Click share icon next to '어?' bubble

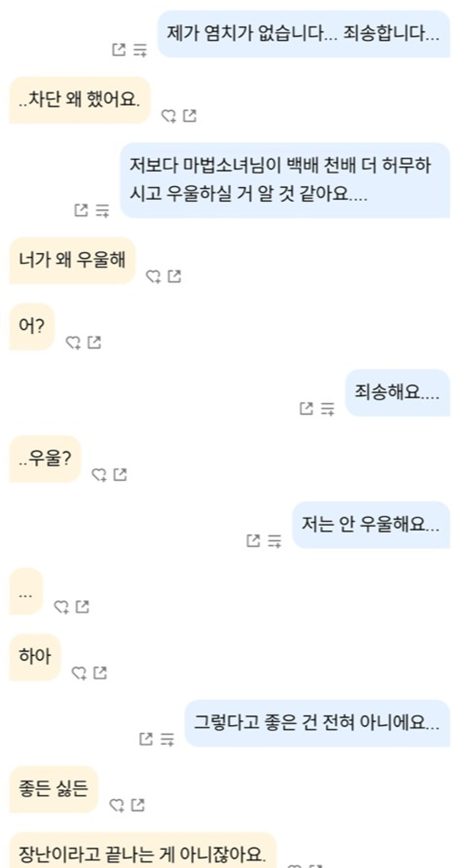tap(94, 342)
